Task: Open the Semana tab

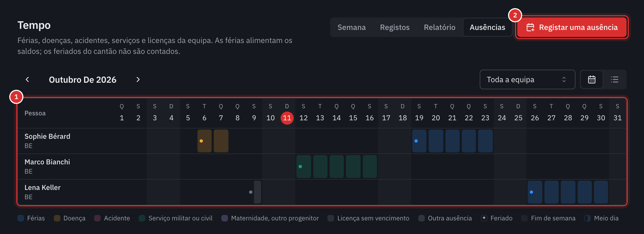Action: tap(352, 27)
